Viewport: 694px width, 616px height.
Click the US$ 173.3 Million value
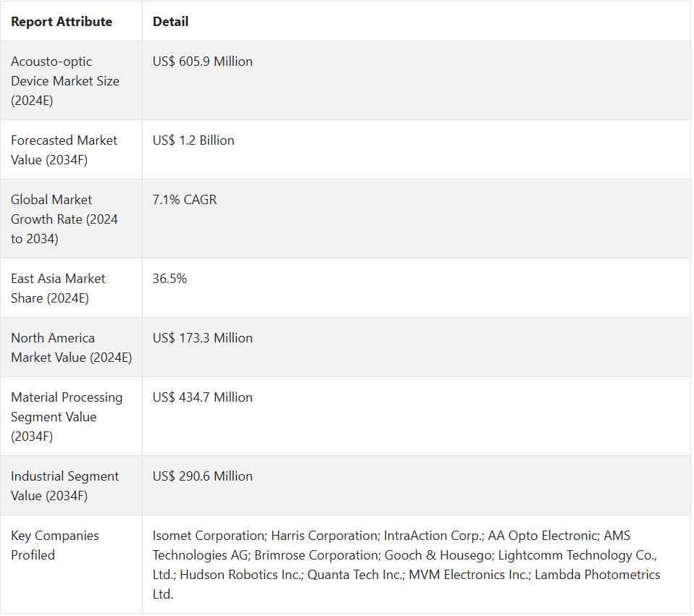[x=203, y=338]
